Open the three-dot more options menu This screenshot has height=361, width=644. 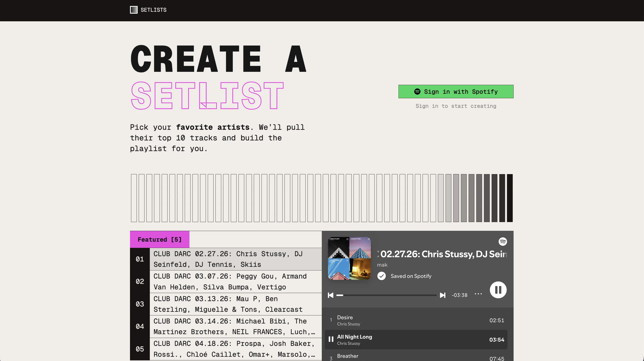point(478,294)
